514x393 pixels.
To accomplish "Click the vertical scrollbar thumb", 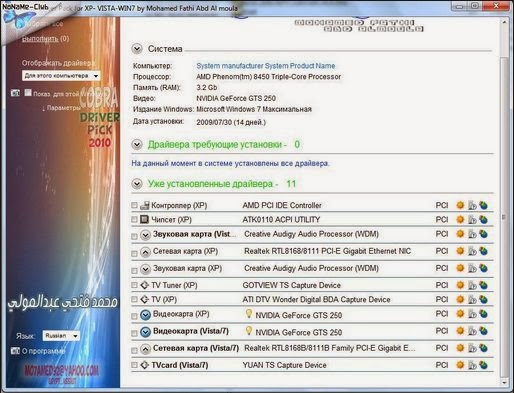I will click(504, 217).
